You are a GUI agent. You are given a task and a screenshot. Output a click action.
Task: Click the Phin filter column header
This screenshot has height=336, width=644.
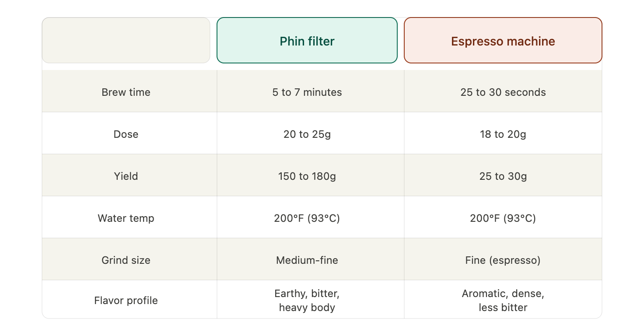click(x=307, y=40)
